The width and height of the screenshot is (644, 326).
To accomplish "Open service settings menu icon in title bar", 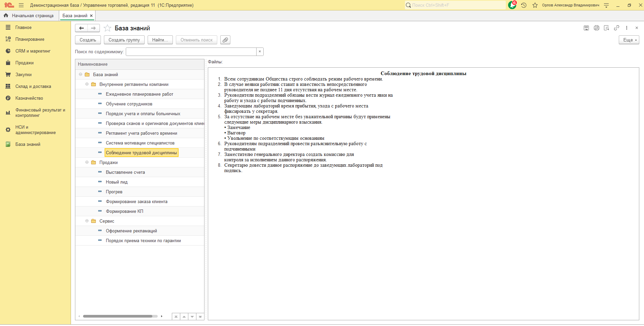I will pos(606,5).
